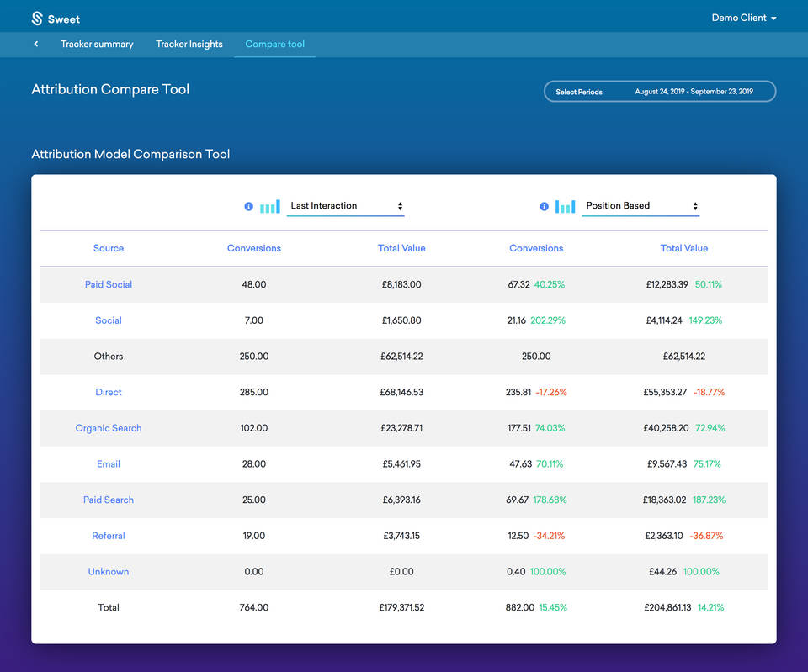
Task: Open the Select Periods date range picker
Action: point(660,92)
